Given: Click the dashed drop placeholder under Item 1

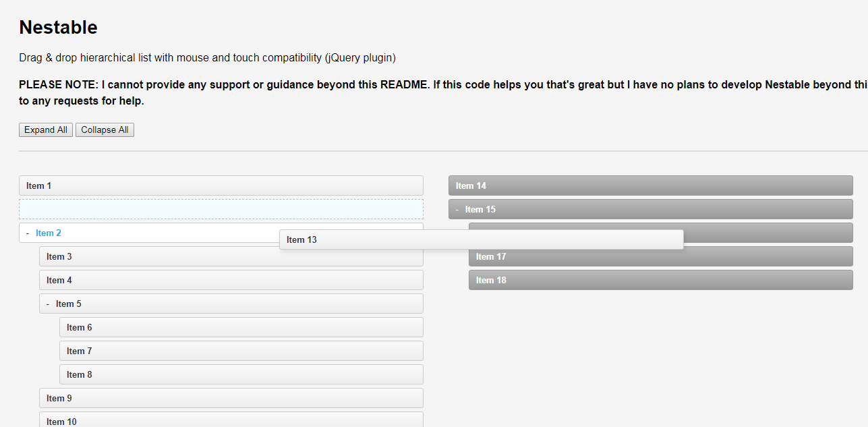Looking at the screenshot, I should click(221, 209).
